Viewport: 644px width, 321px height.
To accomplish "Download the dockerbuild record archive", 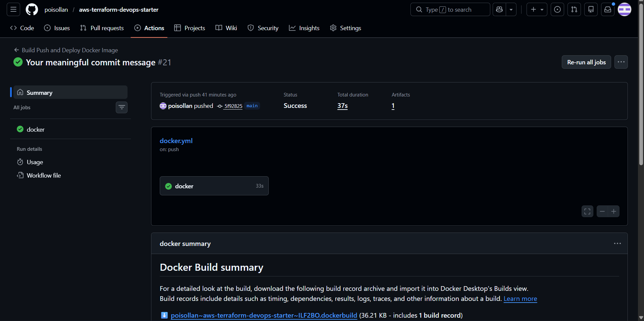I will point(264,315).
